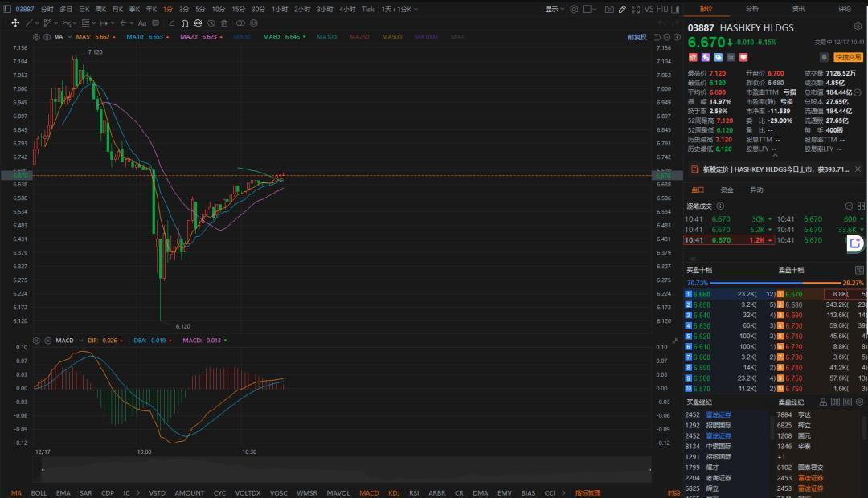Remove the MA indicator with X icon
The image size is (868, 498).
(x=47, y=37)
